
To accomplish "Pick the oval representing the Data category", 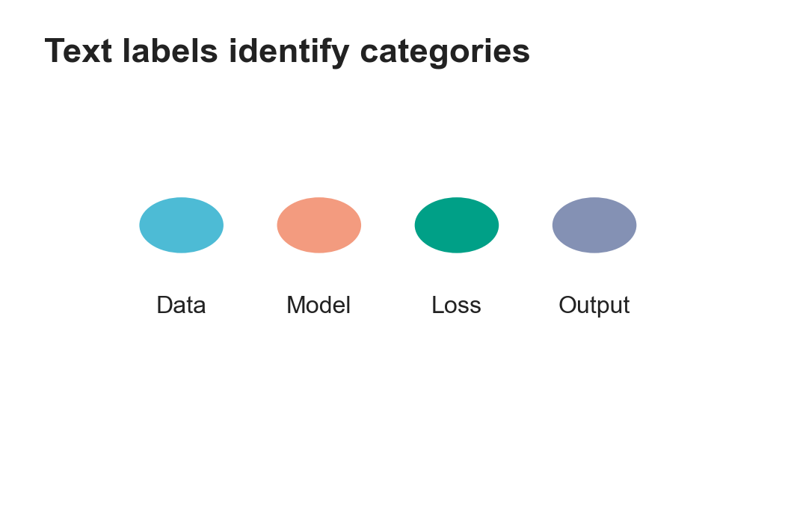I will point(181,225).
